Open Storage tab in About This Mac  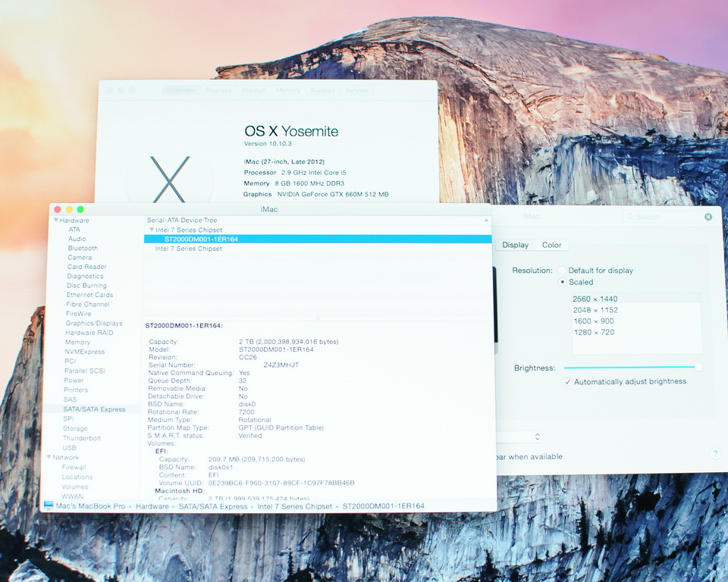pos(253,90)
